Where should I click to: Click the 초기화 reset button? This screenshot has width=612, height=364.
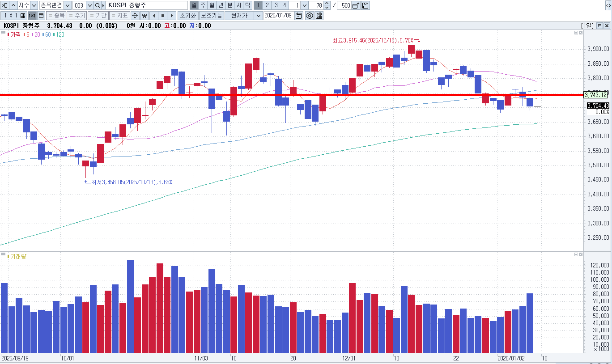click(187, 16)
